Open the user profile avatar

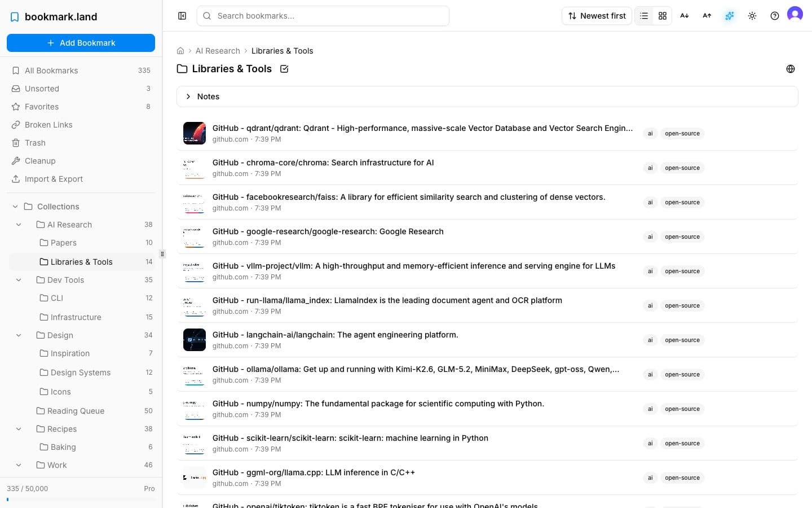(795, 14)
